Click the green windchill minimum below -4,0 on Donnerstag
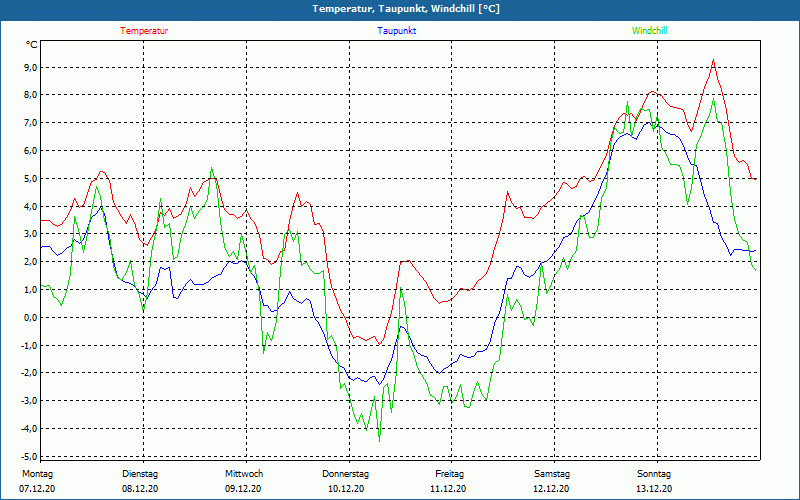Viewport: 800px width, 500px height. point(379,440)
